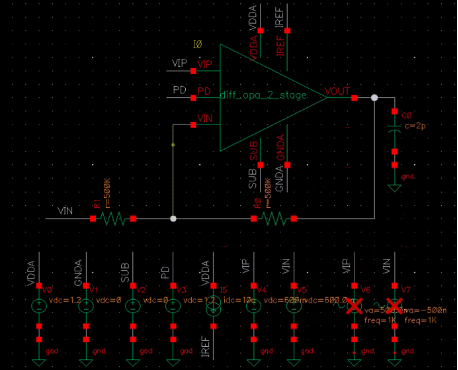Viewport: 458px width, 370px height.
Task: Select the crossed-out V7 sine source
Action: click(x=395, y=306)
